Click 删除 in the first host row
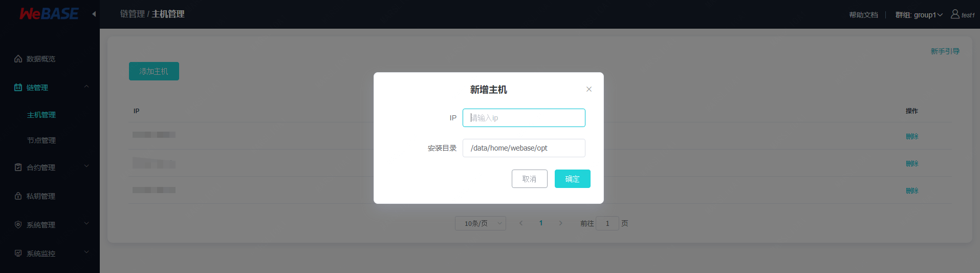 912,136
